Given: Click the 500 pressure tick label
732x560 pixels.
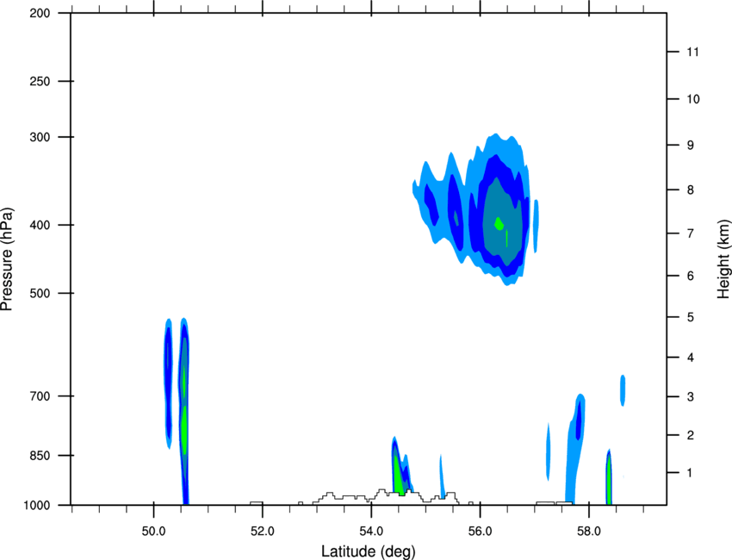Looking at the screenshot, I should coord(40,293).
